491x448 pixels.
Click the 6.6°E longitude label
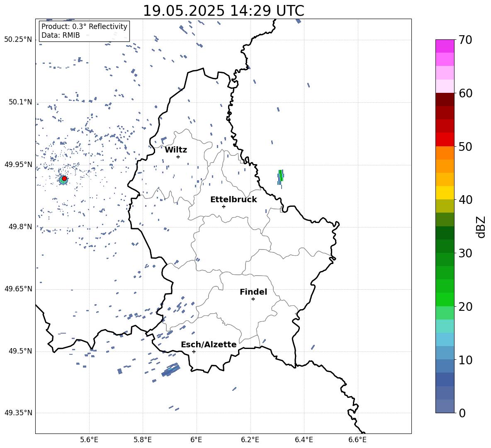[357, 440]
